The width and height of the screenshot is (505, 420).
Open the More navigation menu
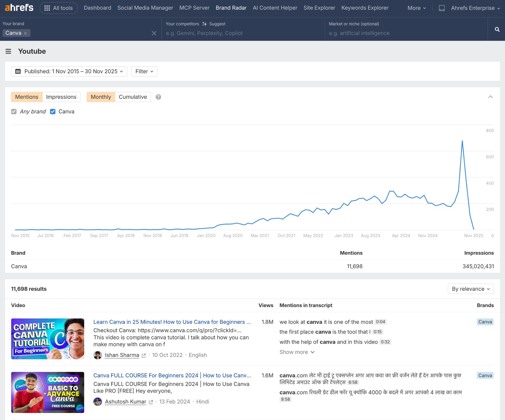coord(416,8)
